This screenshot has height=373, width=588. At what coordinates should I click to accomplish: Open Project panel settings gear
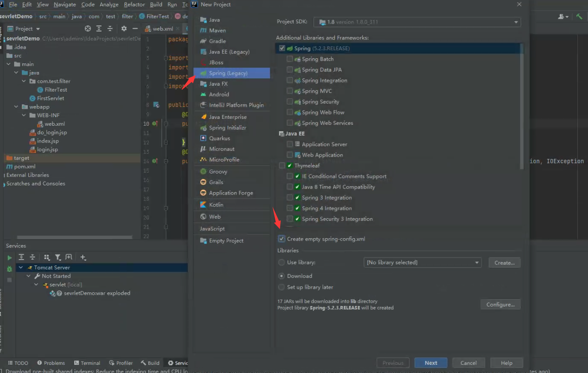[124, 29]
